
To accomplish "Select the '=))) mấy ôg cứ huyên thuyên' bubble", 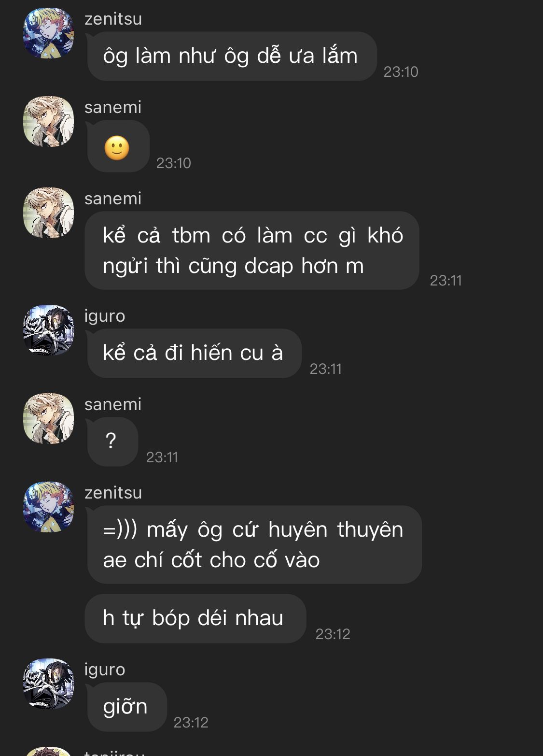I will point(253,544).
